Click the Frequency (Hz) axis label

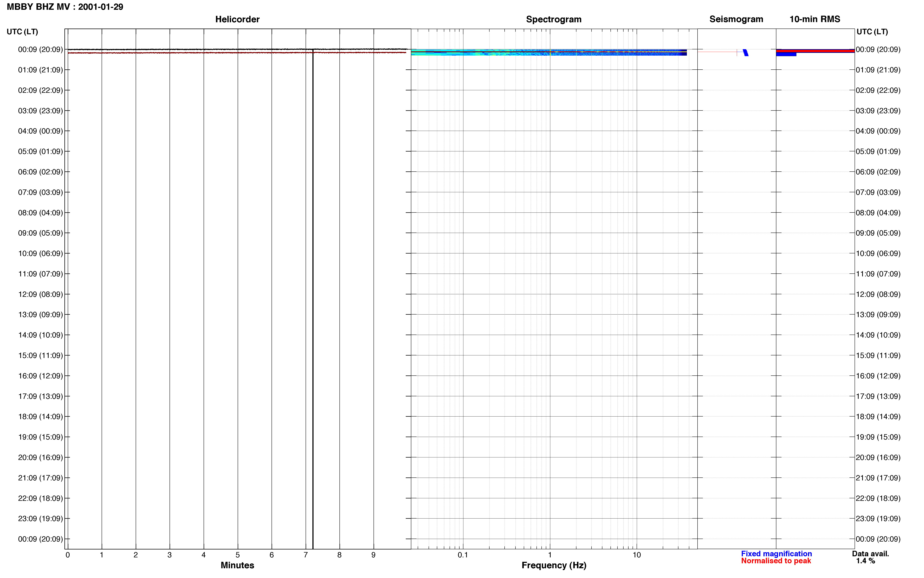click(x=554, y=565)
